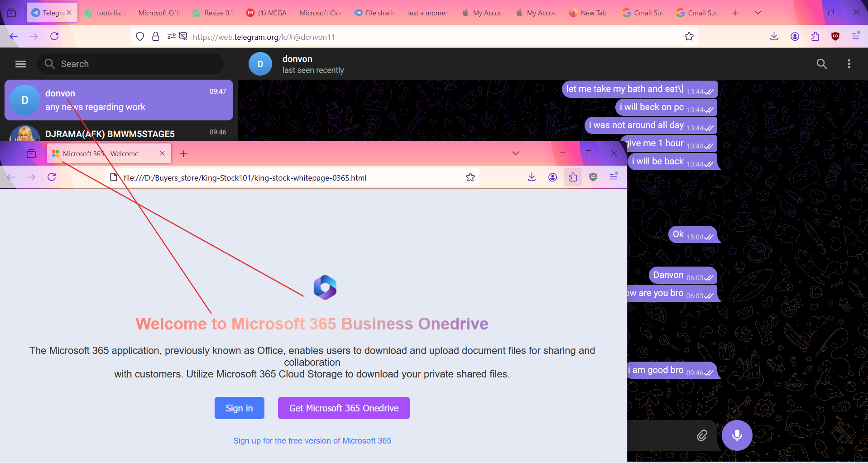Open downloads in the Microsoft 365 window
The height and width of the screenshot is (463, 868).
coord(532,177)
